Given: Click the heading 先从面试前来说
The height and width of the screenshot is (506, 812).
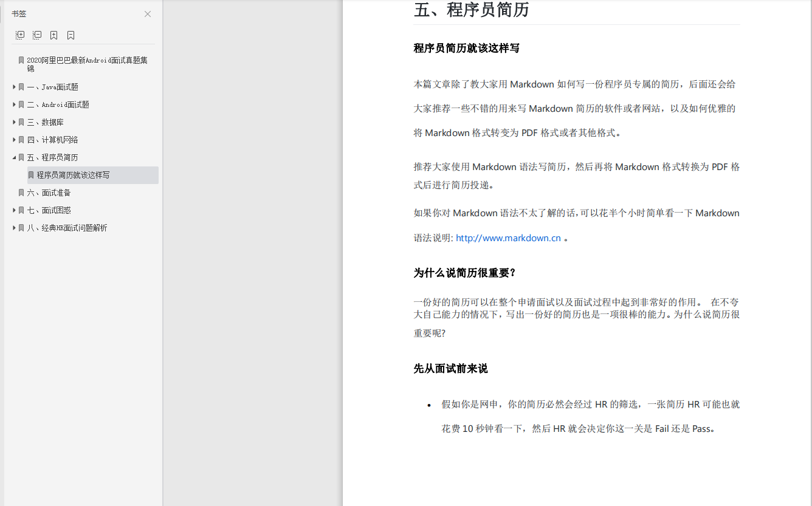Looking at the screenshot, I should coord(450,369).
